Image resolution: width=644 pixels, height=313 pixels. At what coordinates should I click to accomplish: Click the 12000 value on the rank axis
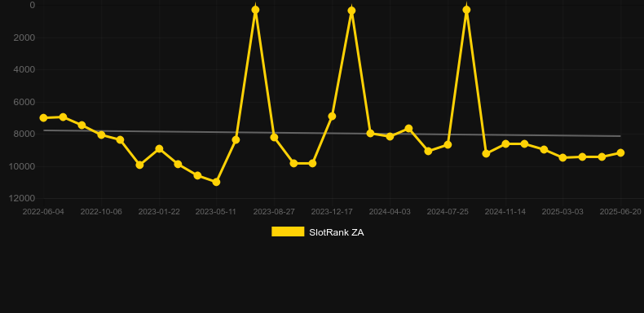22,198
